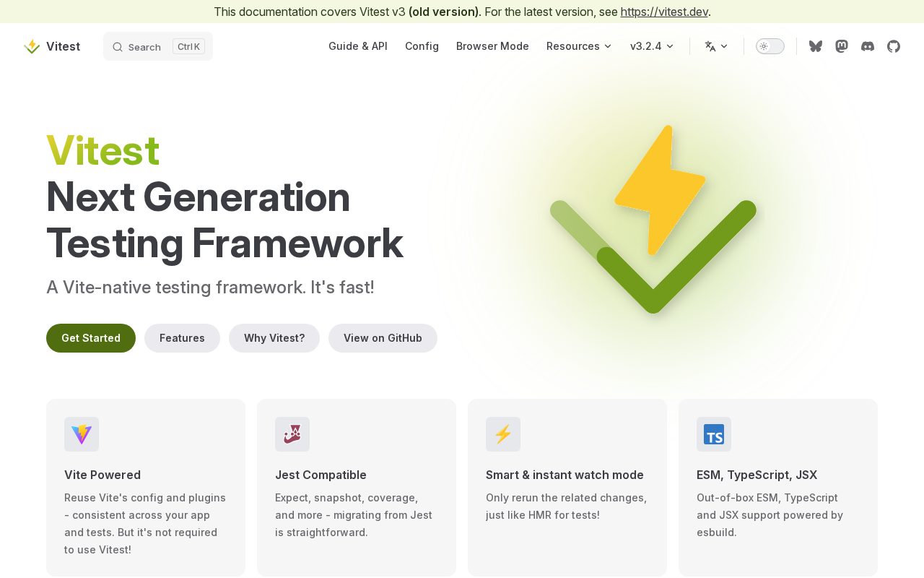This screenshot has height=578, width=924.
Task: Open the Bluesky social link icon
Action: click(816, 46)
